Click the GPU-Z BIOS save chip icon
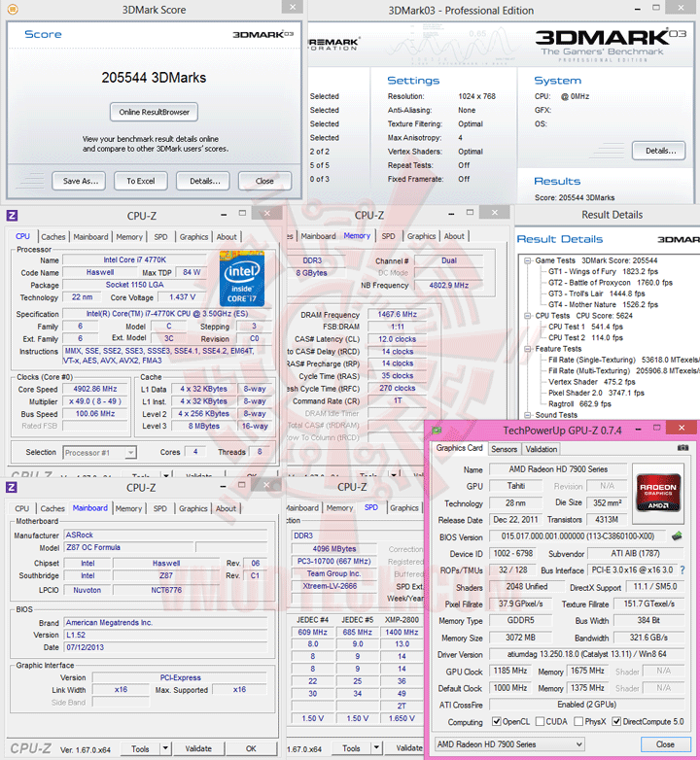 [677, 536]
